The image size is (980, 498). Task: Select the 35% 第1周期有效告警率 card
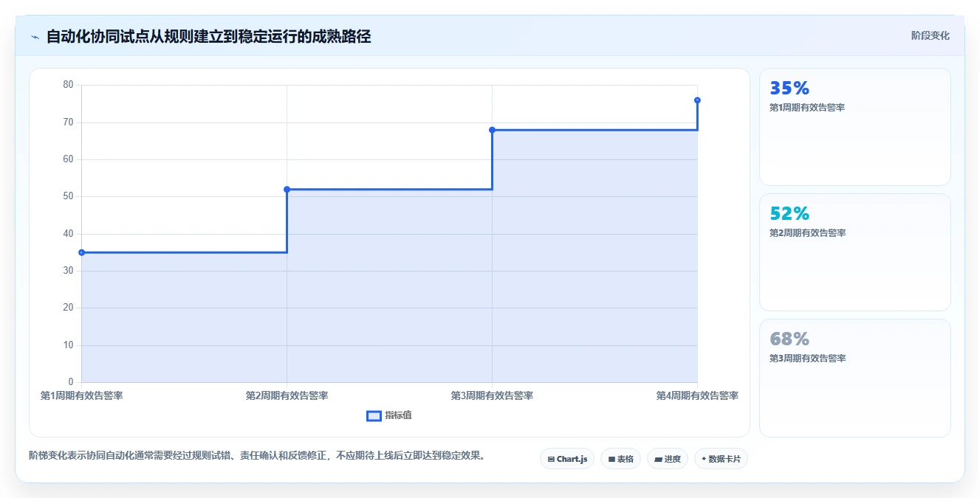tap(854, 127)
